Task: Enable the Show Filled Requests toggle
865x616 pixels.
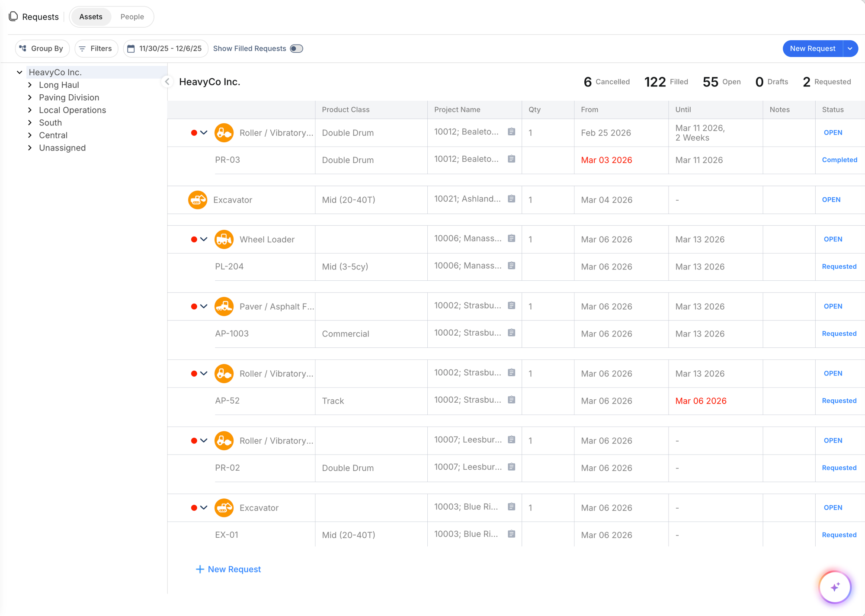Action: [x=296, y=48]
